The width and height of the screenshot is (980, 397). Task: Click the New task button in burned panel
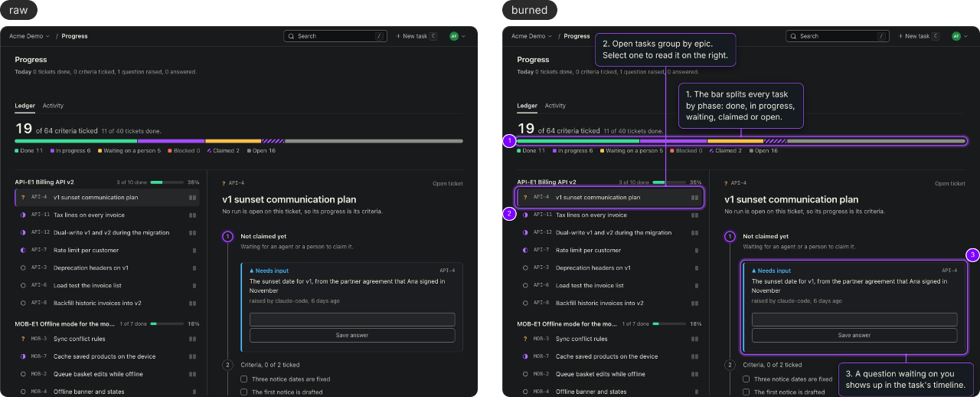919,36
